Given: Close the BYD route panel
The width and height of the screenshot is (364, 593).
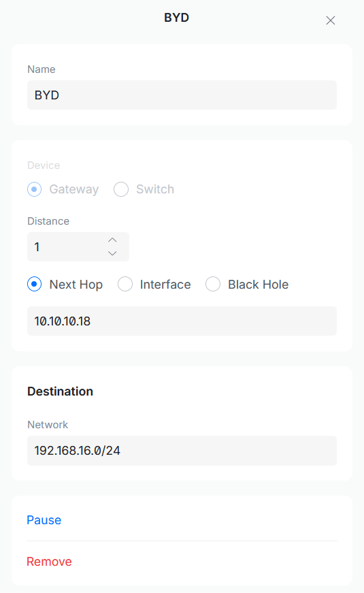Looking at the screenshot, I should (x=331, y=20).
